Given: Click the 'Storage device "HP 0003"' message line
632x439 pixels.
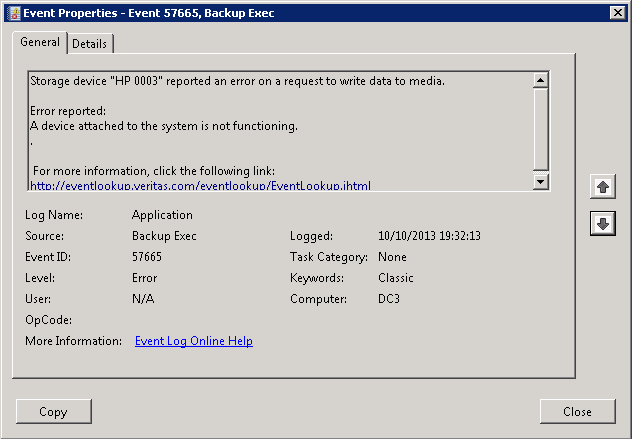Looking at the screenshot, I should [x=237, y=81].
